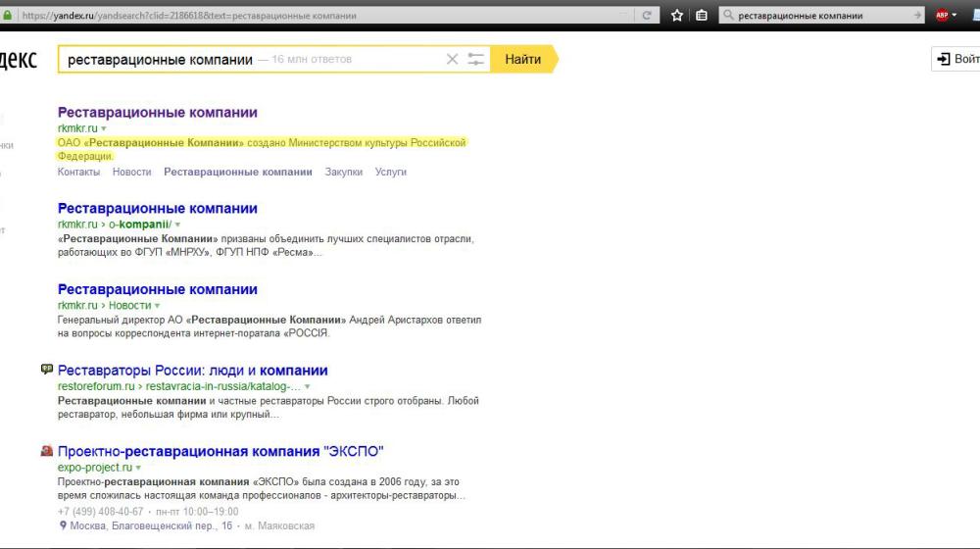The image size is (980, 549).
Task: Open the Закупки sitelink
Action: pos(344,172)
